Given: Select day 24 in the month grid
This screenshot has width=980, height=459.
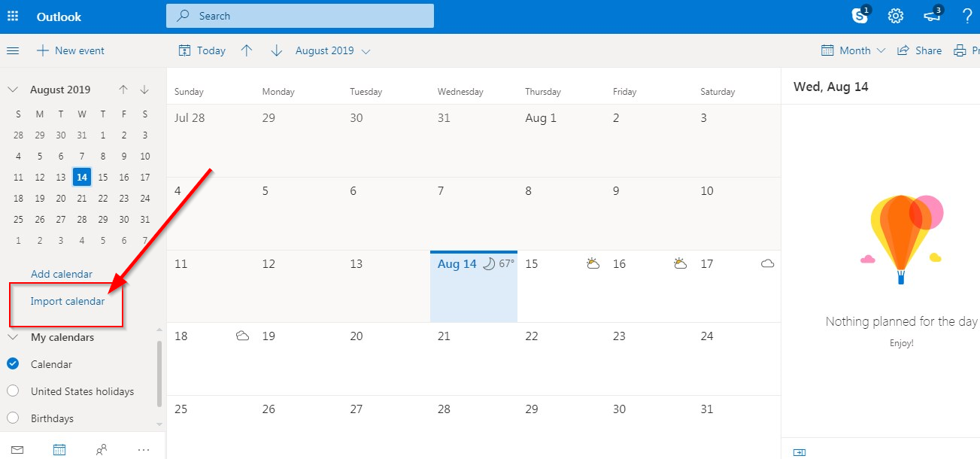Looking at the screenshot, I should (x=736, y=359).
